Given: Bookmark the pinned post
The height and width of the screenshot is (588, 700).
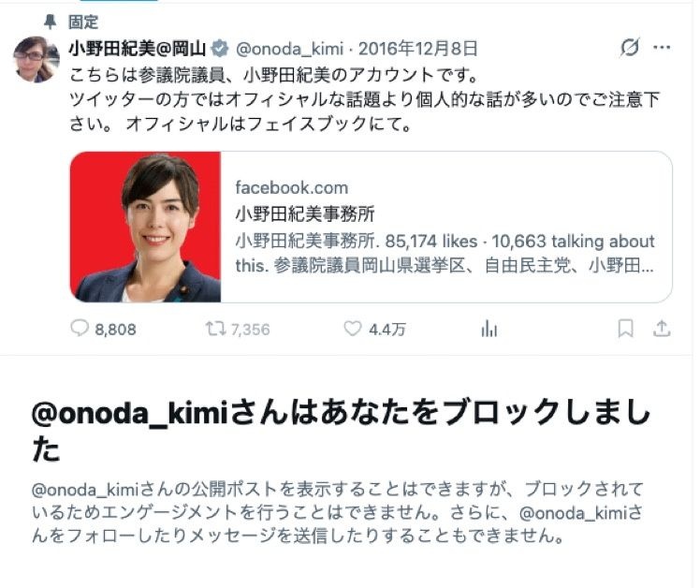Looking at the screenshot, I should [x=625, y=329].
